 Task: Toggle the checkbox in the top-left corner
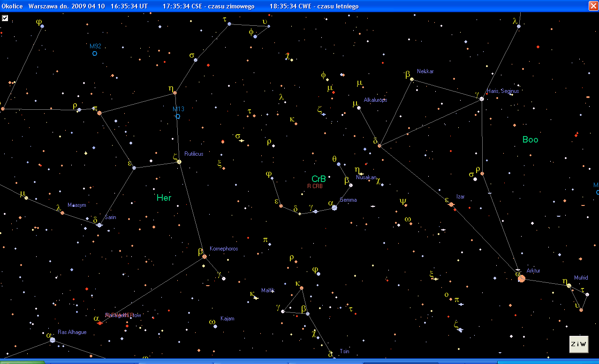tap(5, 18)
